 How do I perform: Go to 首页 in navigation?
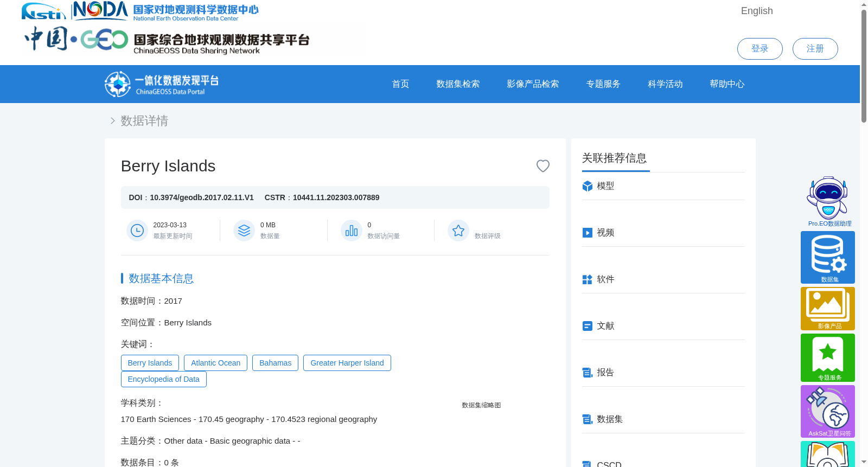point(400,84)
